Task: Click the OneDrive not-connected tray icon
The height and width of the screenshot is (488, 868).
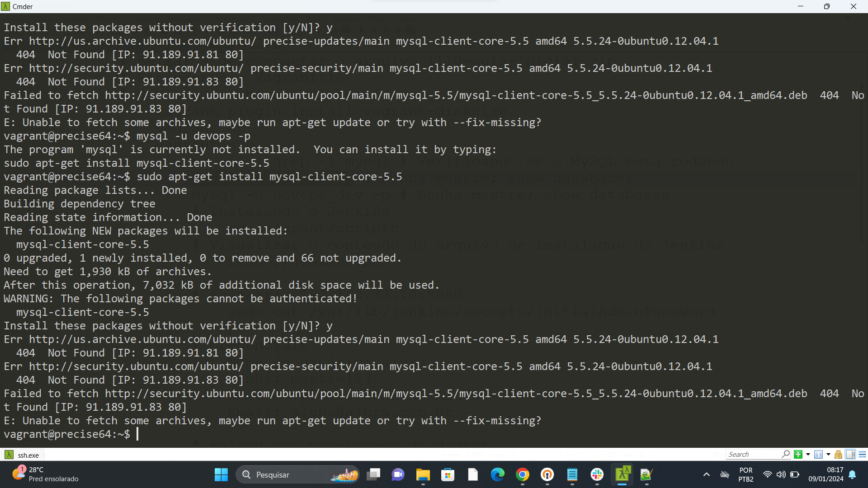Action: tap(725, 475)
